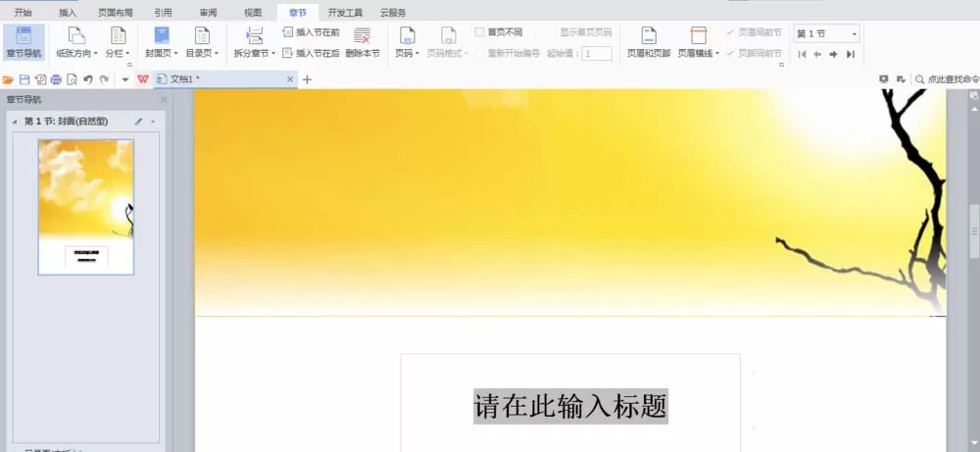The image size is (980, 452).
Task: Click the 页码格式 page number format button
Action: [448, 43]
